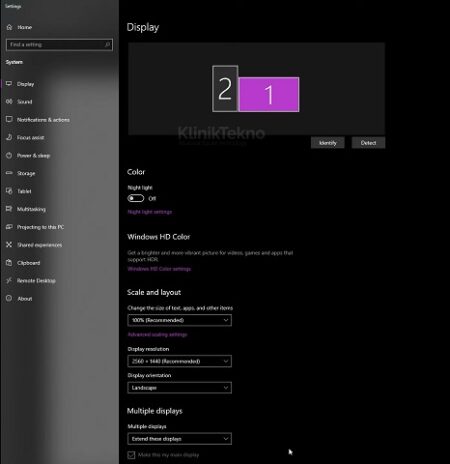Go to Home in Settings
This screenshot has width=450, height=464.
coord(59,27)
